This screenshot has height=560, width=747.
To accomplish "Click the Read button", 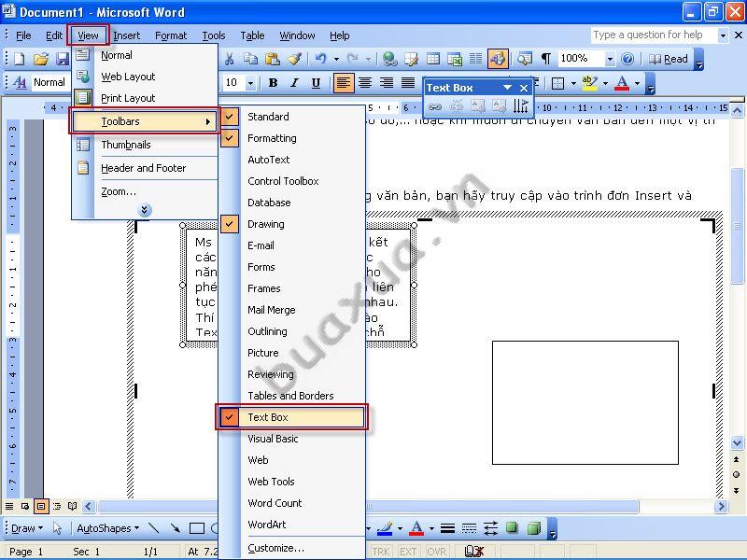I will [x=669, y=59].
